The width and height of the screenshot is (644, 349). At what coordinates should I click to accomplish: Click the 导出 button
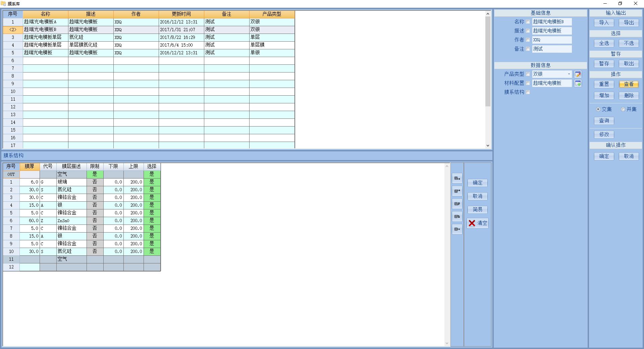(629, 23)
